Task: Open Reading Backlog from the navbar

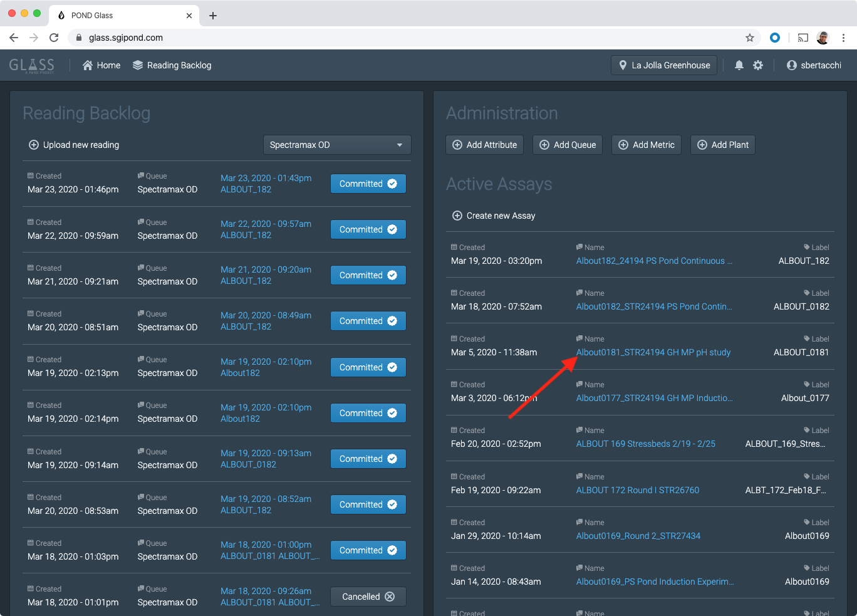Action: click(x=172, y=65)
